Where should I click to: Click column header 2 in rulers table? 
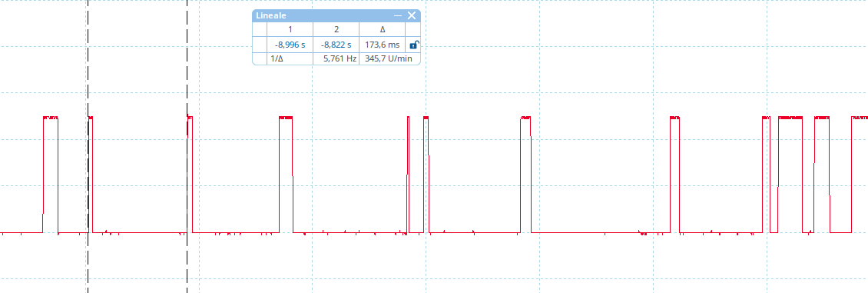pyautogui.click(x=336, y=29)
